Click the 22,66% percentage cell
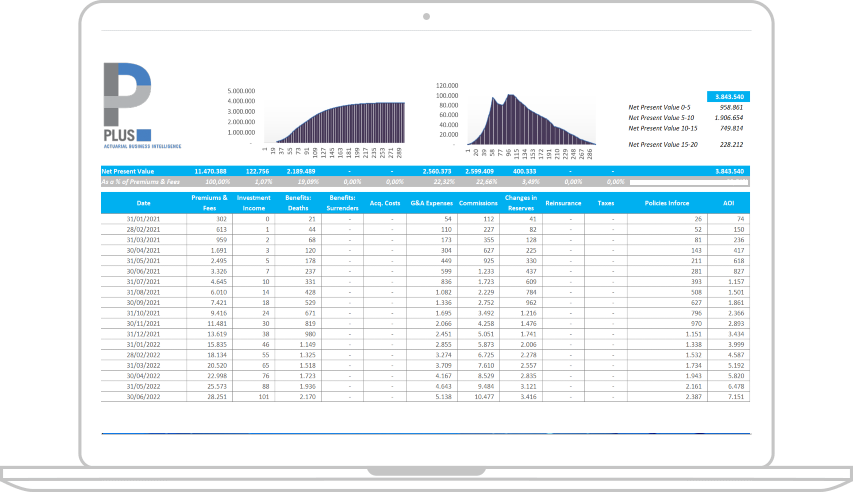Screen dimensions: 853x492 click(x=486, y=182)
